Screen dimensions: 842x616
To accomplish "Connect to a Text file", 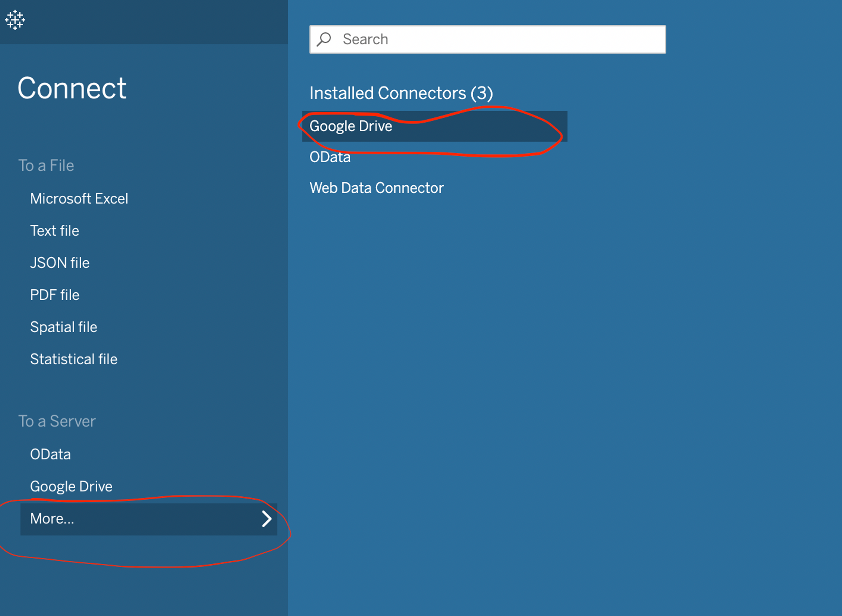I will click(54, 231).
